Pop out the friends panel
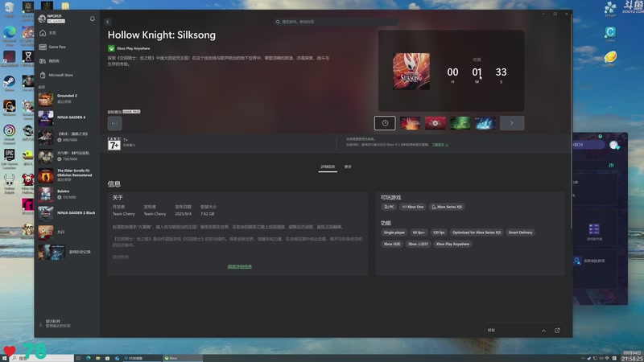 pos(557,331)
